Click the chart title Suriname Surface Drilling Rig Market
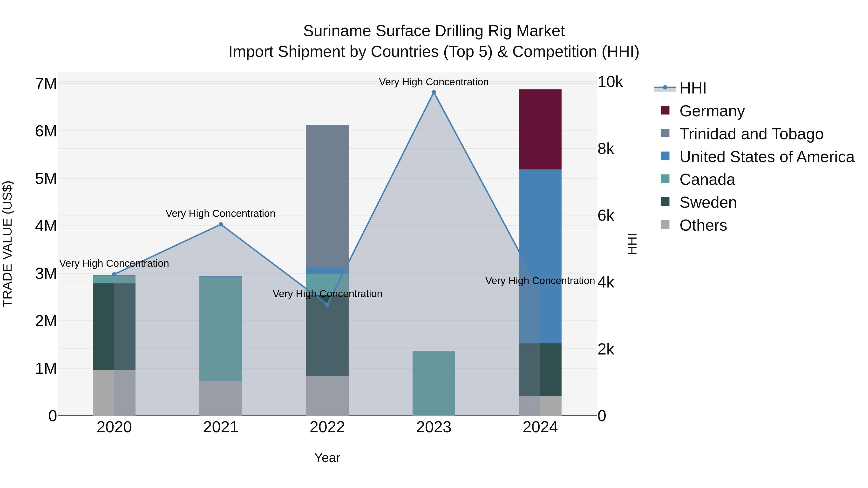 434,31
